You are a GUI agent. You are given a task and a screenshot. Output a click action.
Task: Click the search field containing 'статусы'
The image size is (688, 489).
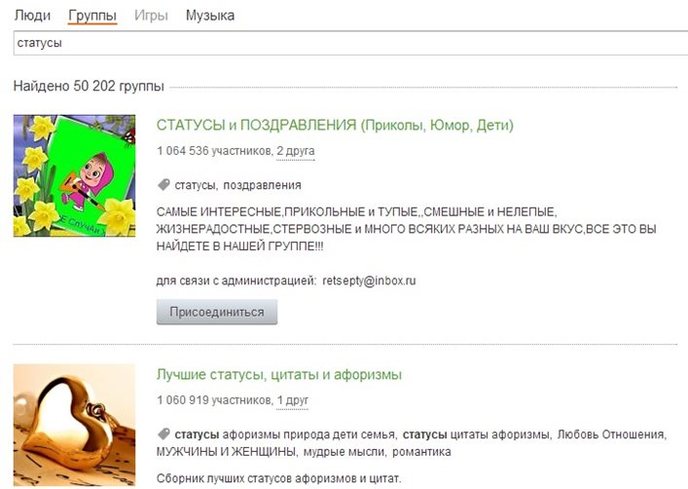point(351,43)
